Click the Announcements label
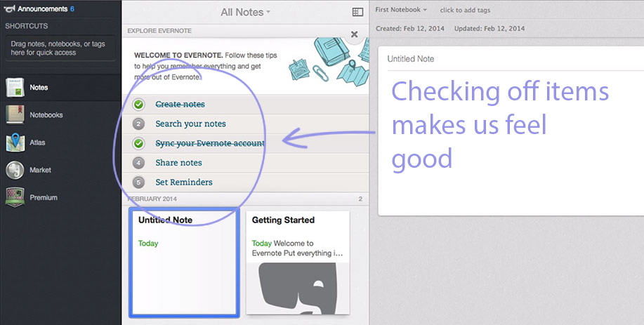The height and width of the screenshot is (325, 644). (x=42, y=8)
